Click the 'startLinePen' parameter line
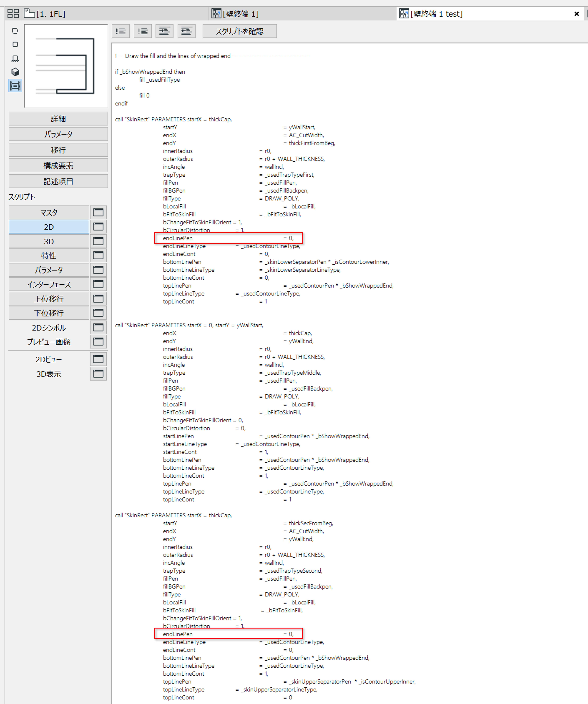This screenshot has width=588, height=704. [x=266, y=436]
